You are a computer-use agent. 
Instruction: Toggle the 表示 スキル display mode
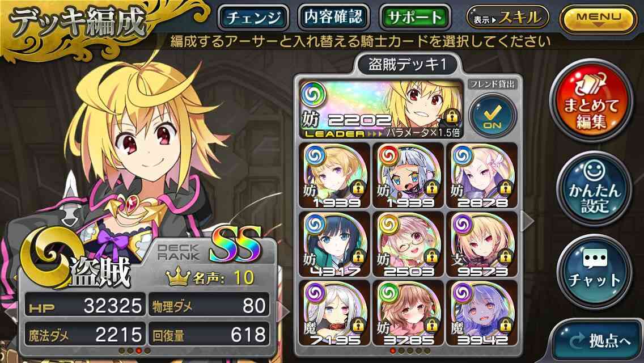tap(508, 18)
